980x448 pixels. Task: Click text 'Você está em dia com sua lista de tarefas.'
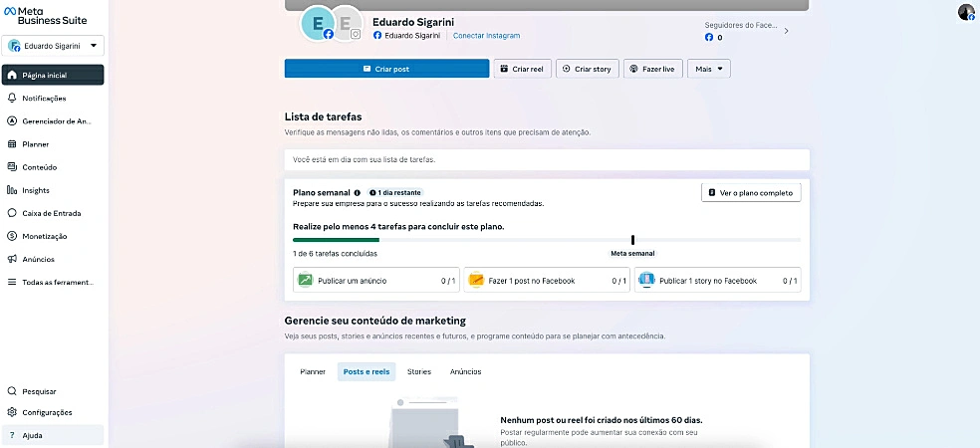click(364, 159)
